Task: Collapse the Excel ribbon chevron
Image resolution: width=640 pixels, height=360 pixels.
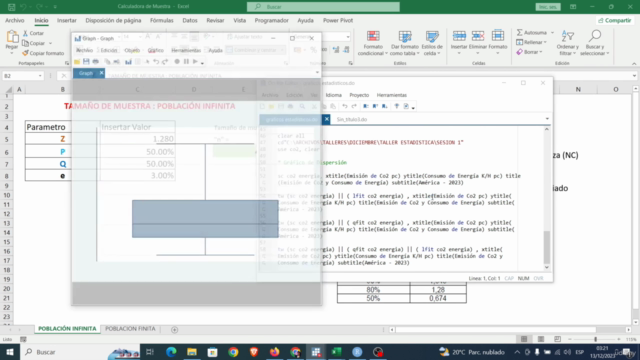Action: (634, 64)
